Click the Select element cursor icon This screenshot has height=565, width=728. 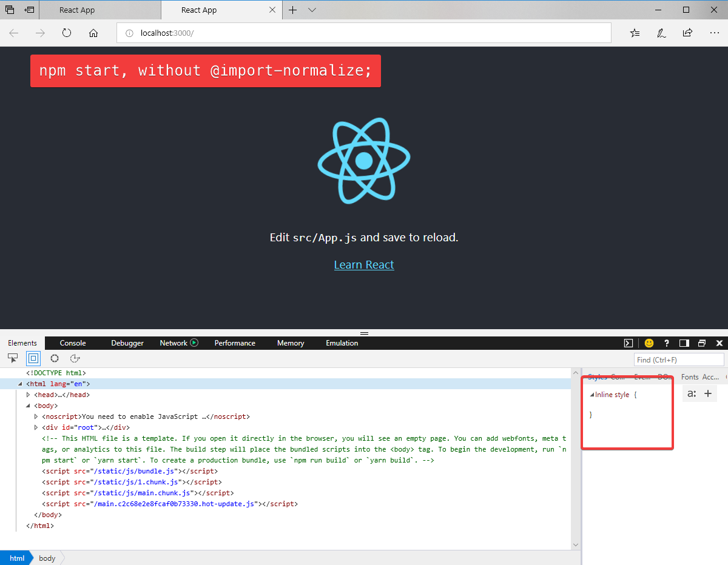pos(13,358)
